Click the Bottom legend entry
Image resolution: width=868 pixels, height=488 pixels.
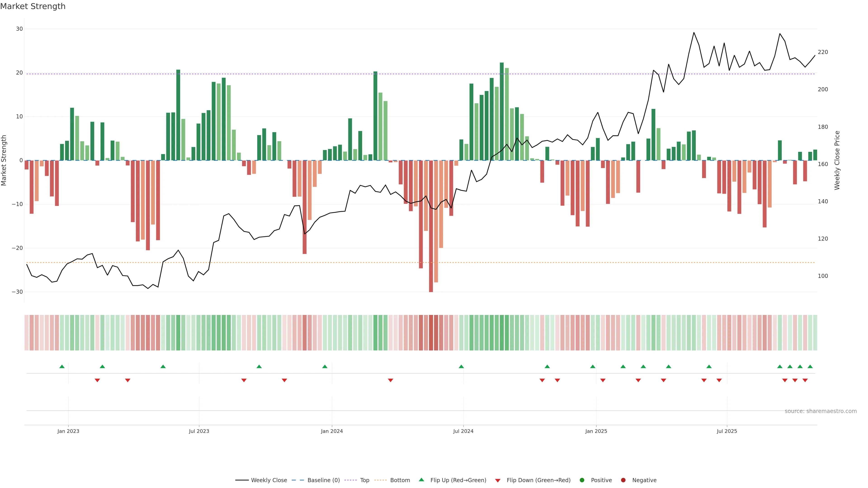click(400, 480)
